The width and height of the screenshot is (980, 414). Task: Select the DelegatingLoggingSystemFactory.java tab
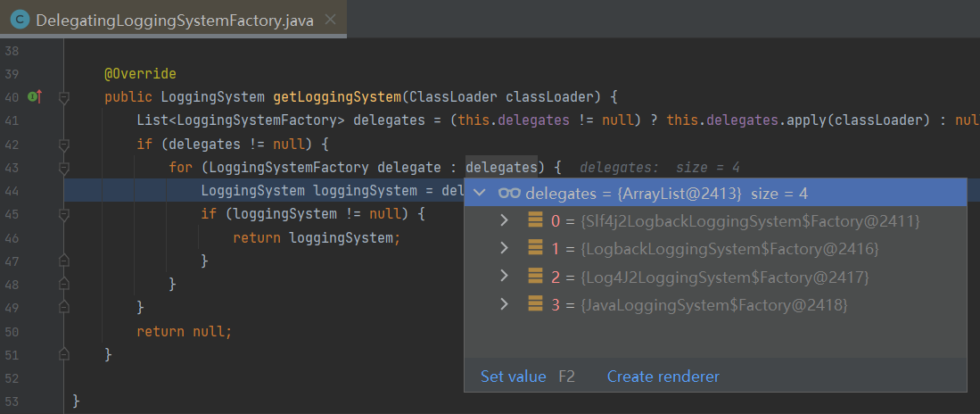coord(172,20)
